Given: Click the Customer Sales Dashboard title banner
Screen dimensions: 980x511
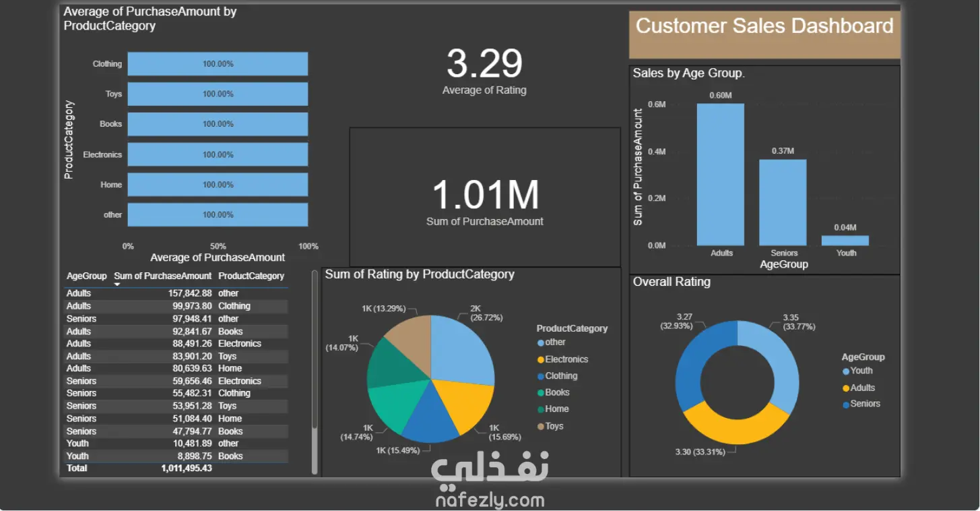Looking at the screenshot, I should 764,34.
